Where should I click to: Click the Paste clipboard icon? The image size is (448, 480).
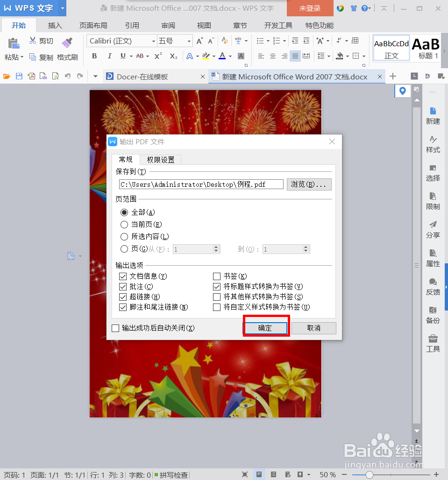(x=14, y=43)
